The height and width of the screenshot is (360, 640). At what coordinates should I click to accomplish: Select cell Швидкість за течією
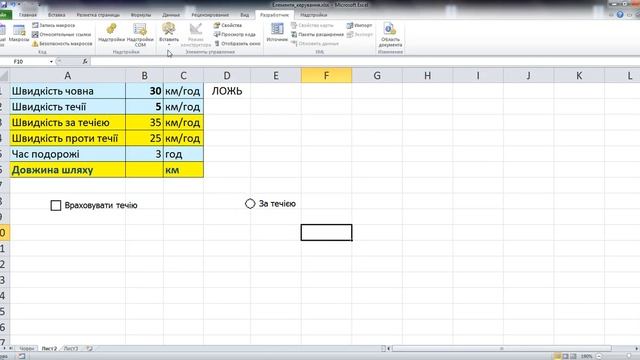68,122
